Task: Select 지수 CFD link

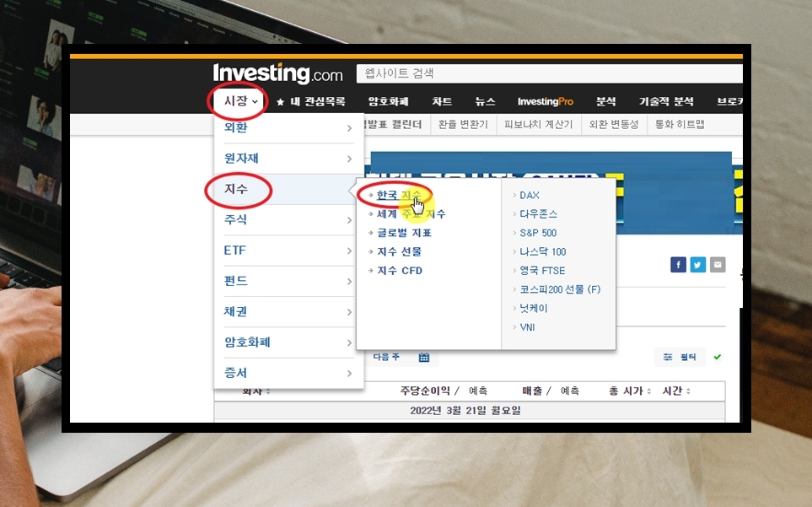Action: click(x=400, y=271)
